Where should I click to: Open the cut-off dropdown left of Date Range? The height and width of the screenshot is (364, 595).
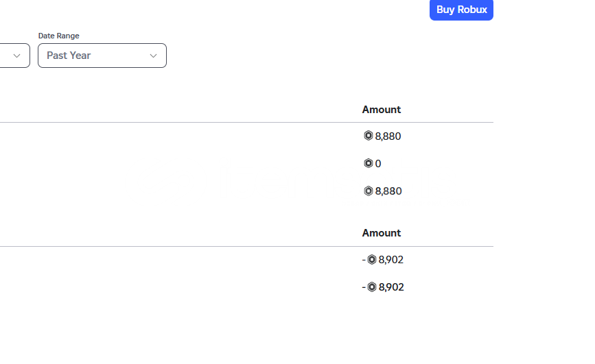pos(14,56)
